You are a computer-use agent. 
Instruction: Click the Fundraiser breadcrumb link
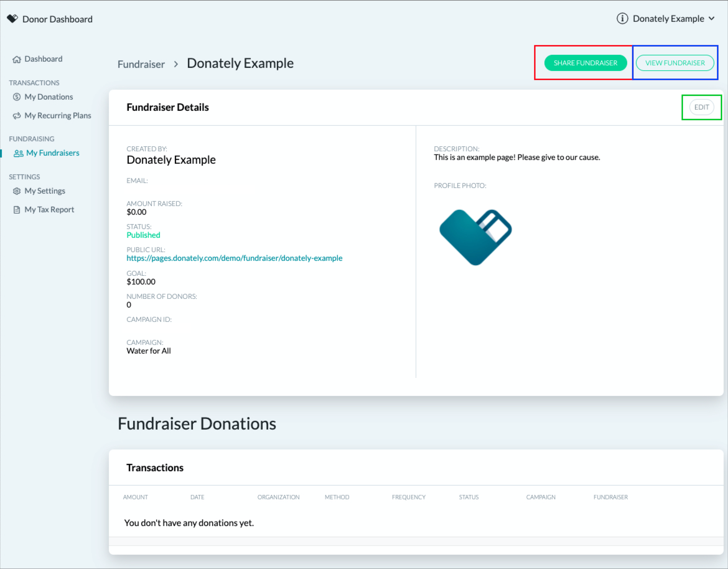click(141, 64)
